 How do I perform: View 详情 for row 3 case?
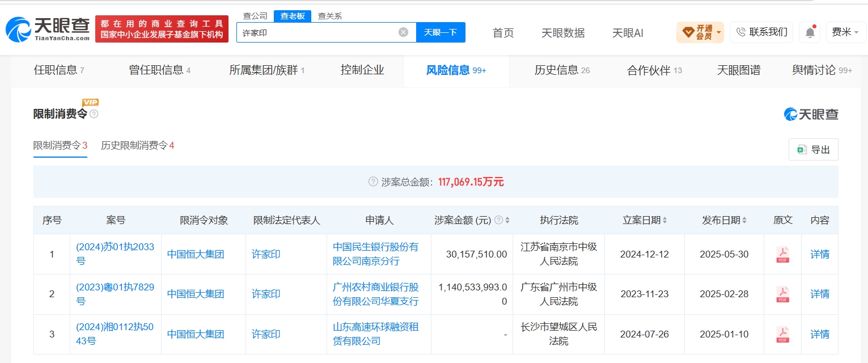tap(820, 334)
